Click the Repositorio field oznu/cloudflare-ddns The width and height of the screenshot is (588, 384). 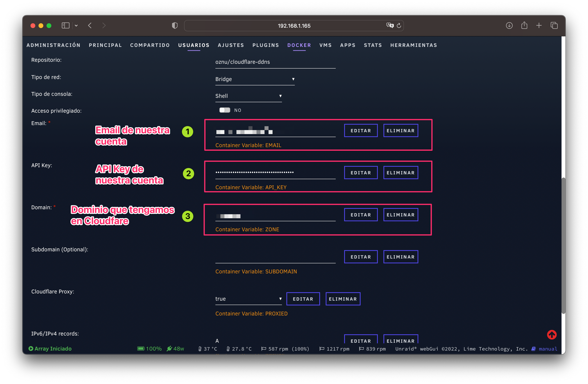coord(275,62)
